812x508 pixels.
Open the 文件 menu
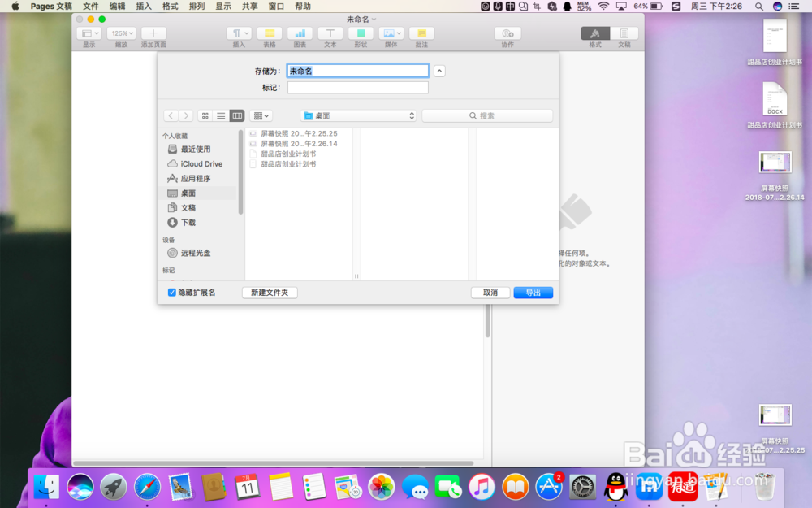[91, 7]
